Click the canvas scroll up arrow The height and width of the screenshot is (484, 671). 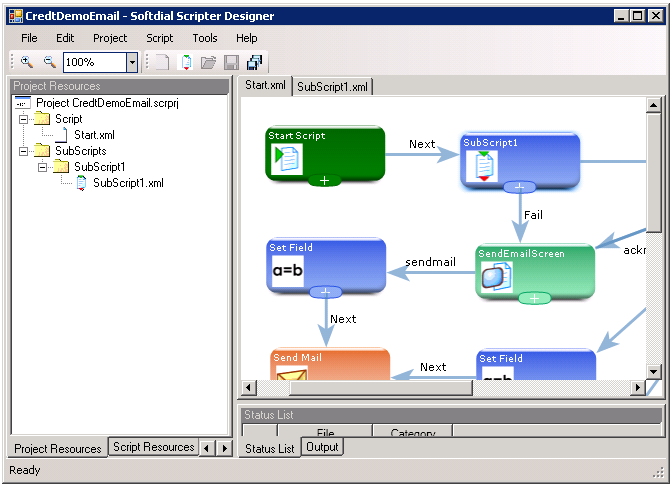point(653,105)
